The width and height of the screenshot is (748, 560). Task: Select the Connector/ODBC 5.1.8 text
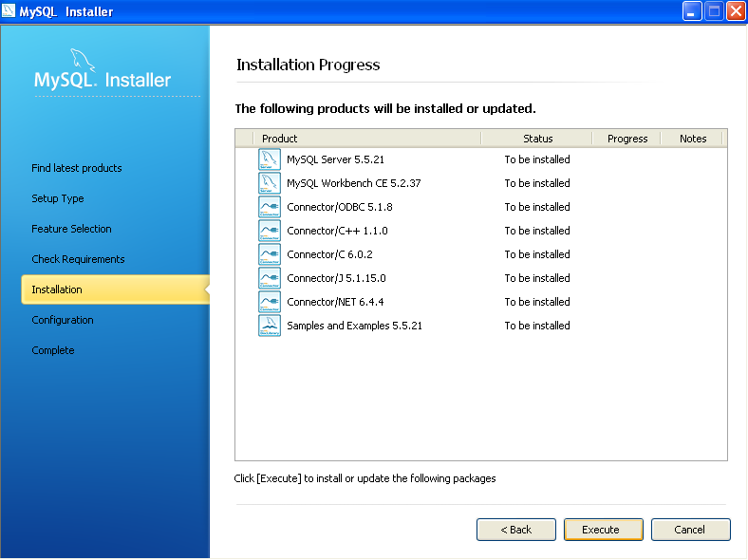point(340,207)
